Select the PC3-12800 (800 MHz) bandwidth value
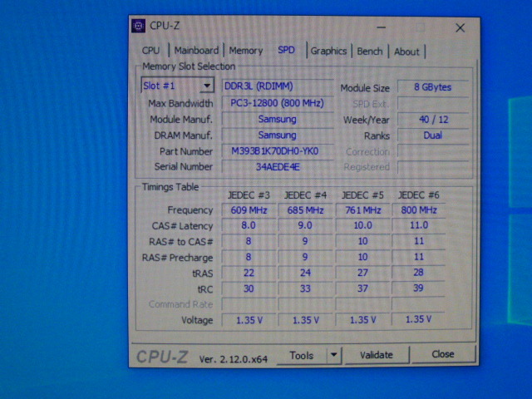The width and height of the screenshot is (532, 399). [x=277, y=103]
